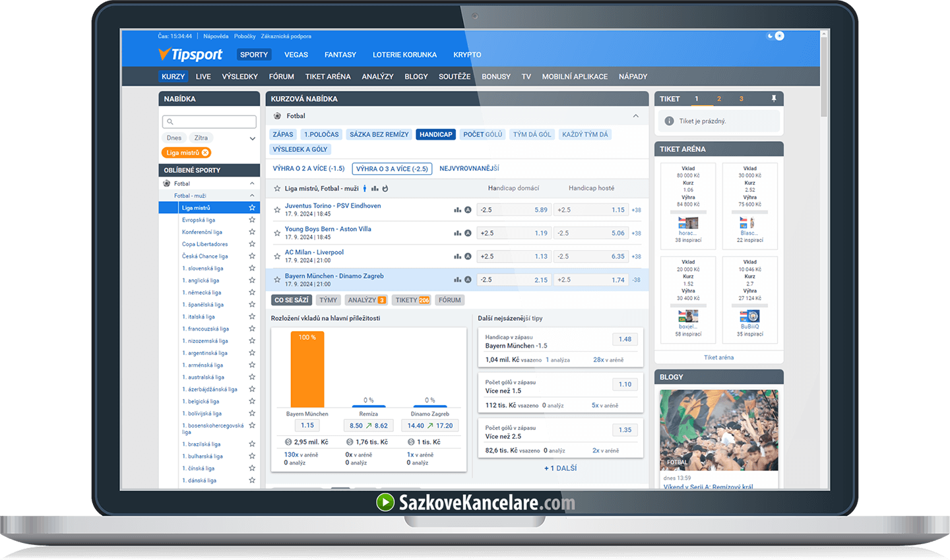950x560 pixels.
Task: Remove the Liga mistrů filter chip
Action: click(205, 152)
